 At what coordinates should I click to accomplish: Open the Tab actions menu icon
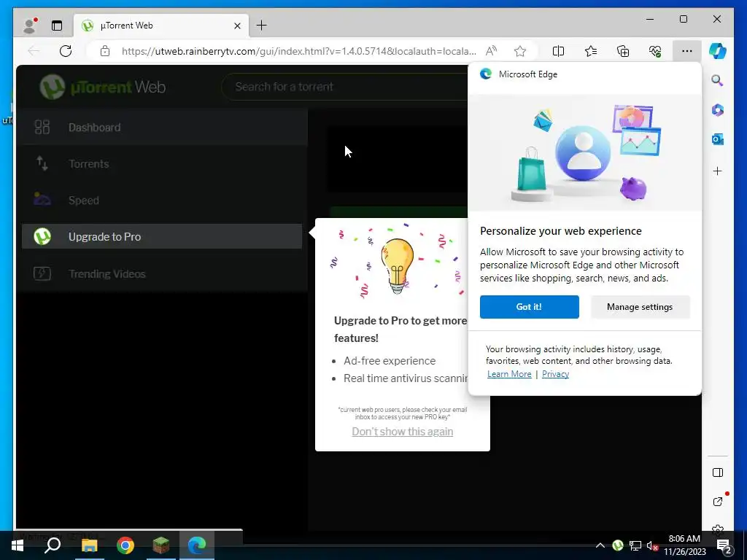pyautogui.click(x=57, y=26)
